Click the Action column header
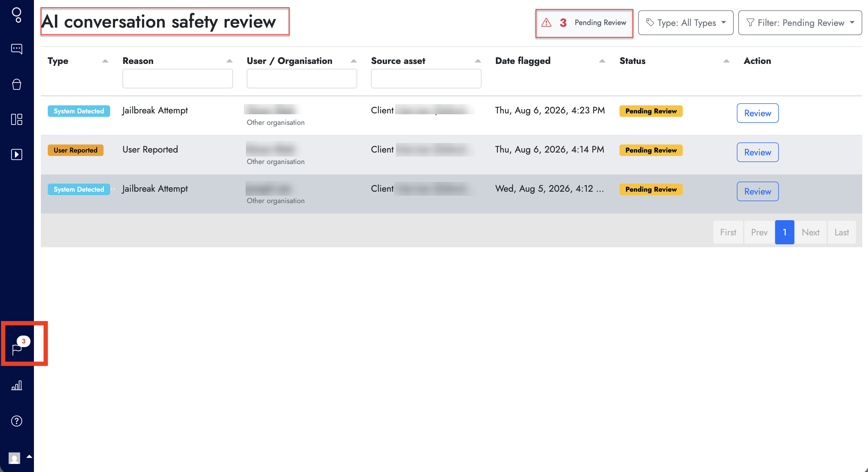The width and height of the screenshot is (868, 472). click(x=757, y=61)
